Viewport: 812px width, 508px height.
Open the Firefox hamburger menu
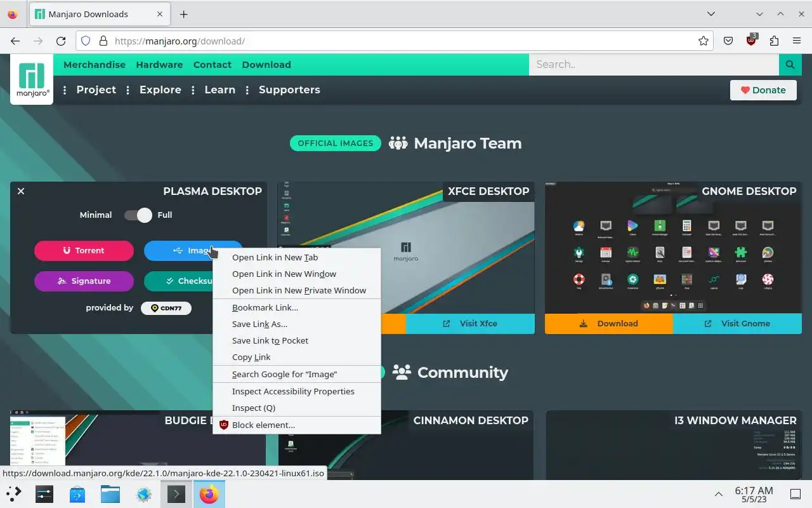tap(797, 41)
